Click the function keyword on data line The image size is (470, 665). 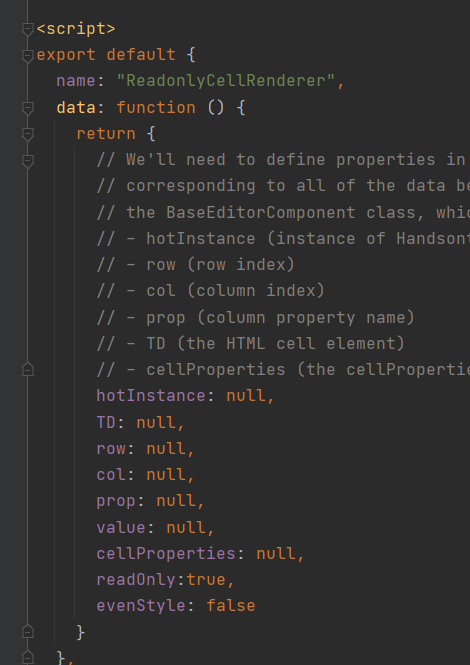point(156,108)
